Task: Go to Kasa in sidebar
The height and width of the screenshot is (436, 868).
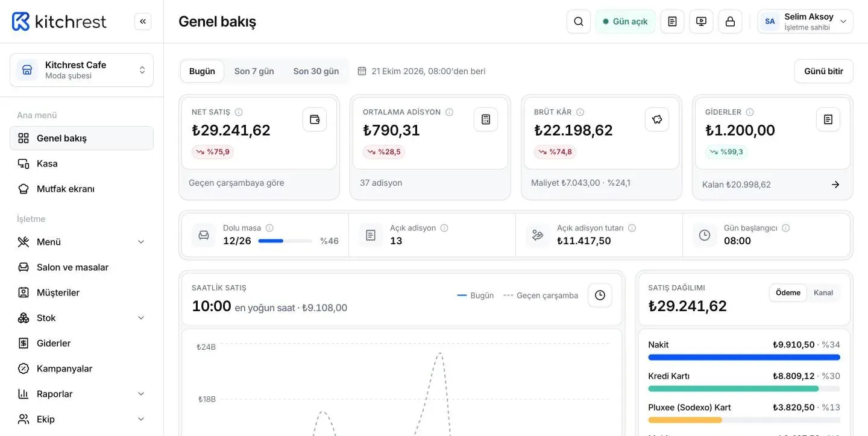Action: (81, 163)
